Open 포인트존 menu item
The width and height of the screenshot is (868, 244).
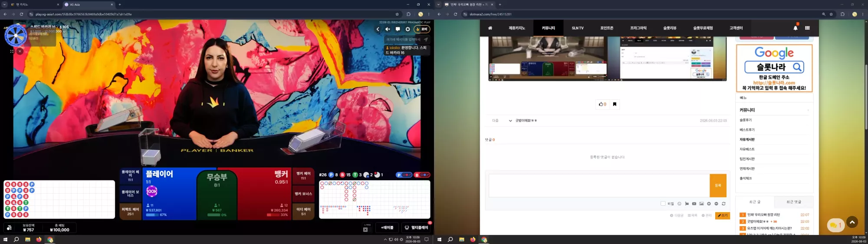pyautogui.click(x=607, y=28)
